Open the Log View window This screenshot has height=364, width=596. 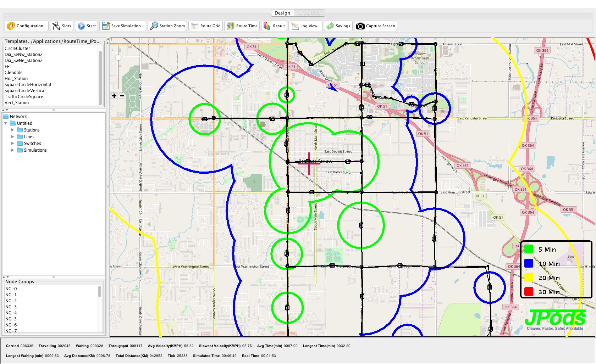click(x=305, y=26)
